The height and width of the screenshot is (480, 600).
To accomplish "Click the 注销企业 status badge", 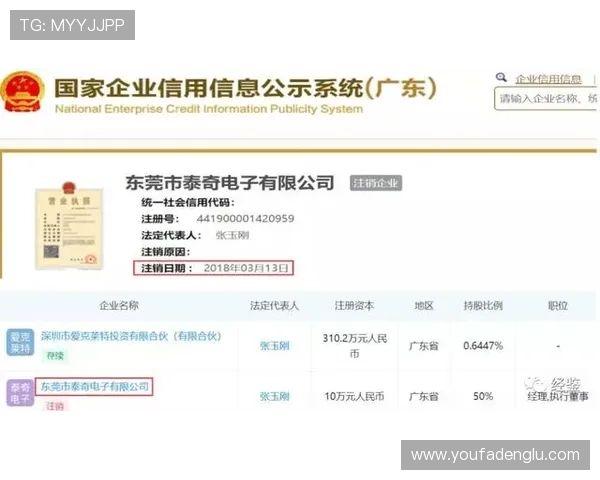I will click(x=375, y=183).
